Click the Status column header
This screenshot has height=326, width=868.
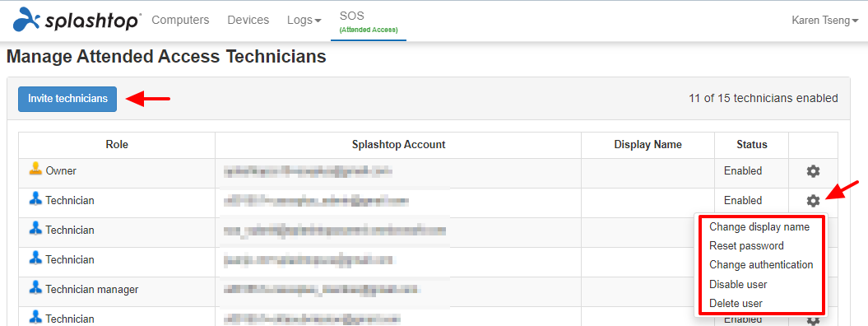click(752, 144)
